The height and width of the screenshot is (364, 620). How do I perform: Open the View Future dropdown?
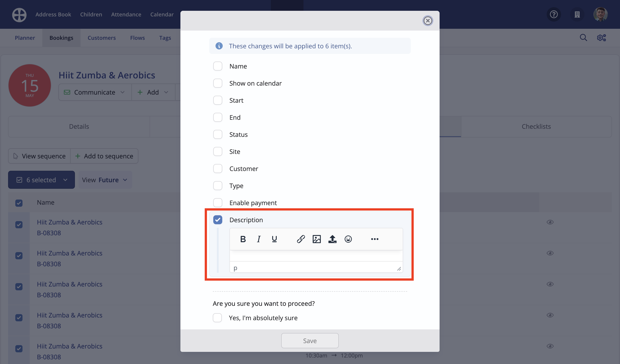(105, 180)
